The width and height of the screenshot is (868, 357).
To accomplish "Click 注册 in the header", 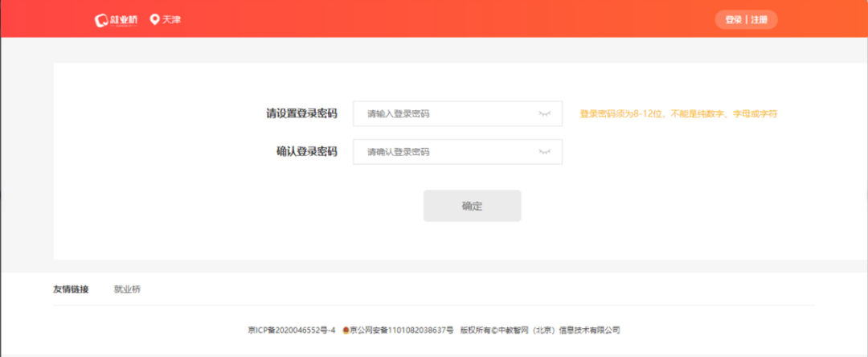I will coord(759,20).
